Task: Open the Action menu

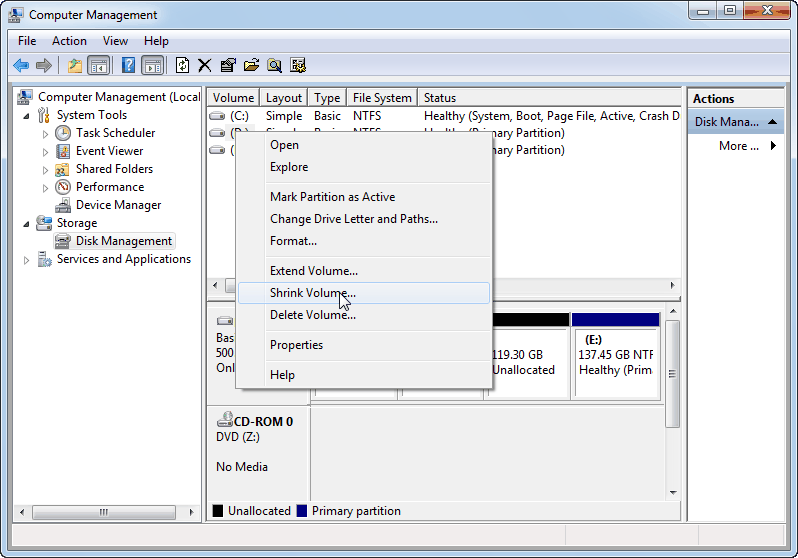Action: point(69,41)
